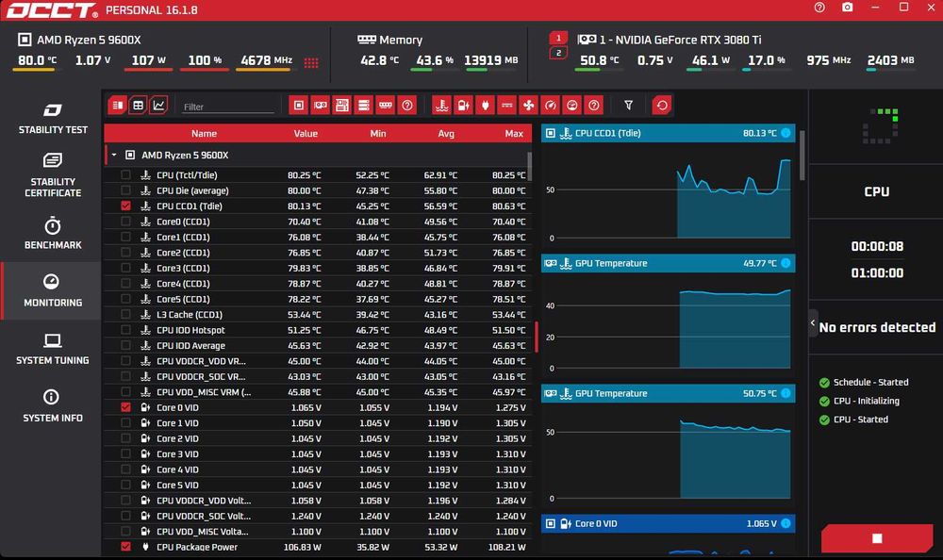Image resolution: width=943 pixels, height=560 pixels.
Task: Toggle the voltage sensor filter icon
Action: click(464, 106)
